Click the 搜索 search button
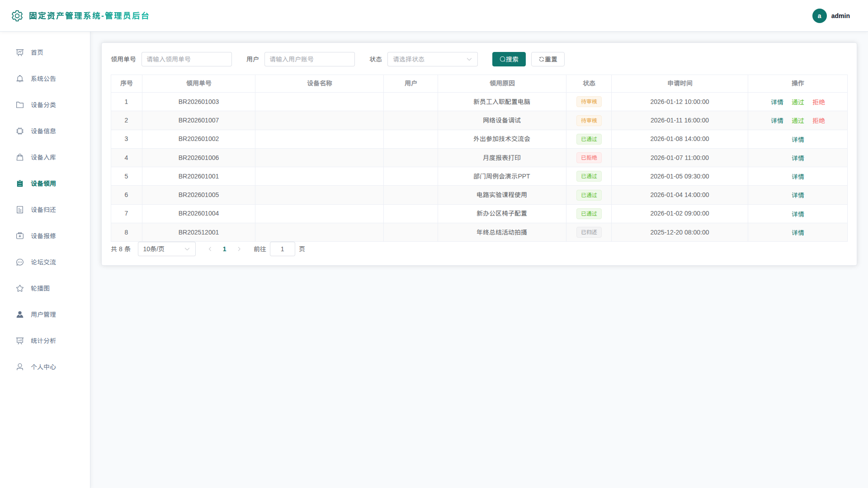Image resolution: width=868 pixels, height=488 pixels. (x=509, y=59)
